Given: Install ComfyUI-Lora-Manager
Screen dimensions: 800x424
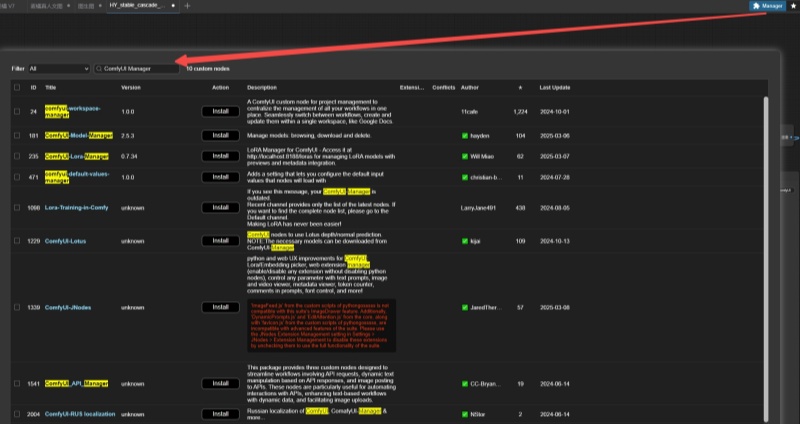Looking at the screenshot, I should tap(220, 156).
